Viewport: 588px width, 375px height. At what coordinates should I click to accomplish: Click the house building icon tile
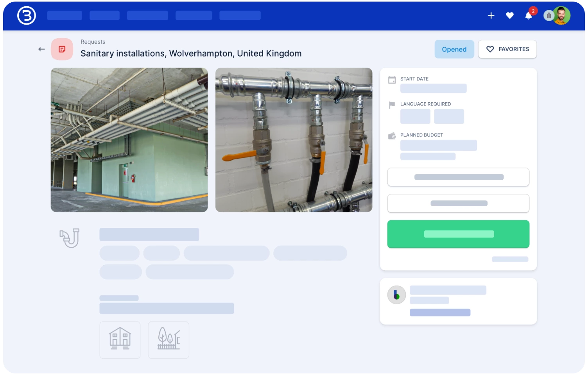pyautogui.click(x=120, y=340)
